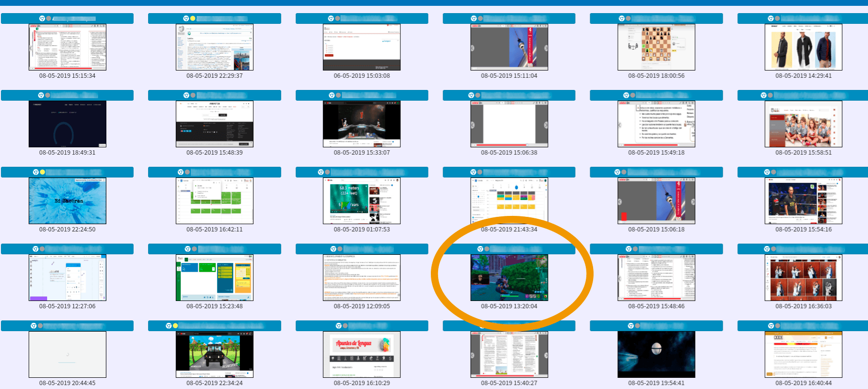
Task: Click timestamp text '08-05-2019 15:49:18'
Action: [656, 153]
